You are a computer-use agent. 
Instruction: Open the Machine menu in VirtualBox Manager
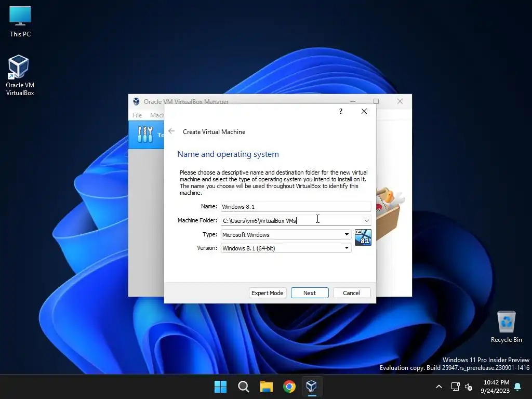[157, 115]
